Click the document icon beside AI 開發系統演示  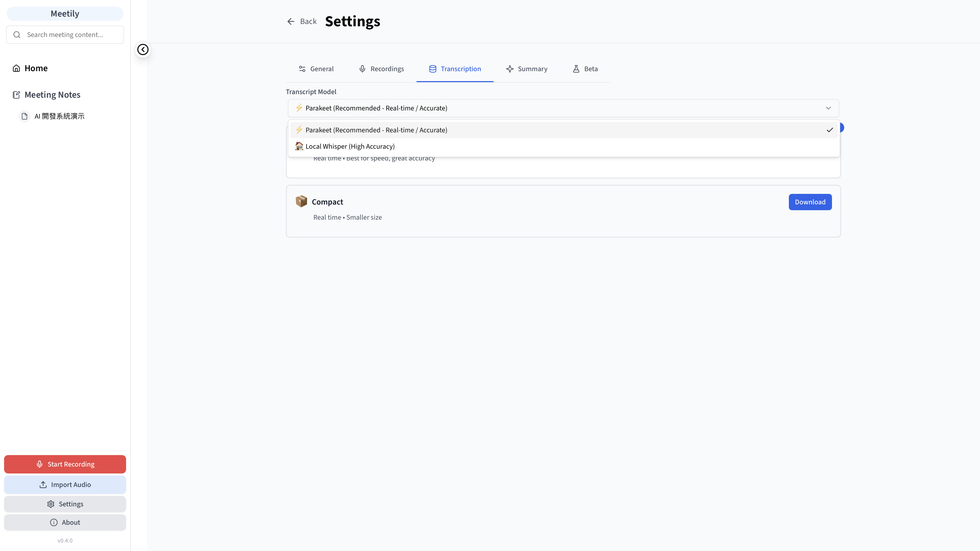point(24,116)
